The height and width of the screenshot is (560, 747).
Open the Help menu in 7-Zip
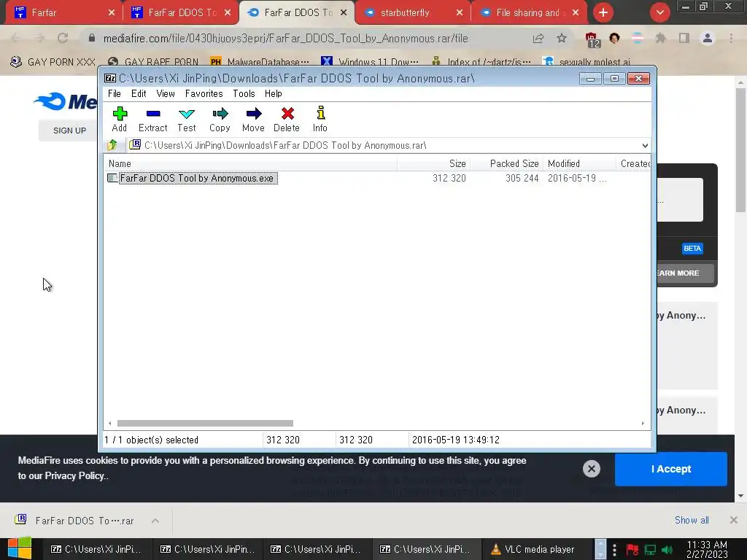[274, 94]
